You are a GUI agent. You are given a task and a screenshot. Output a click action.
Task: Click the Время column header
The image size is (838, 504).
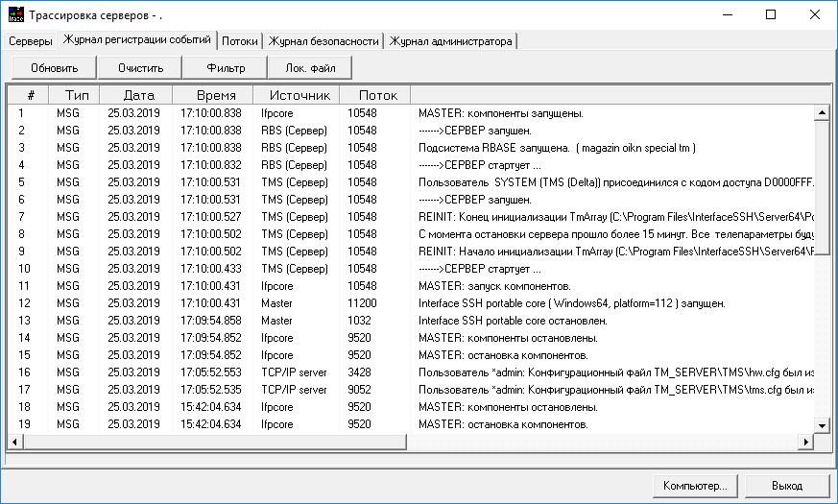[215, 95]
